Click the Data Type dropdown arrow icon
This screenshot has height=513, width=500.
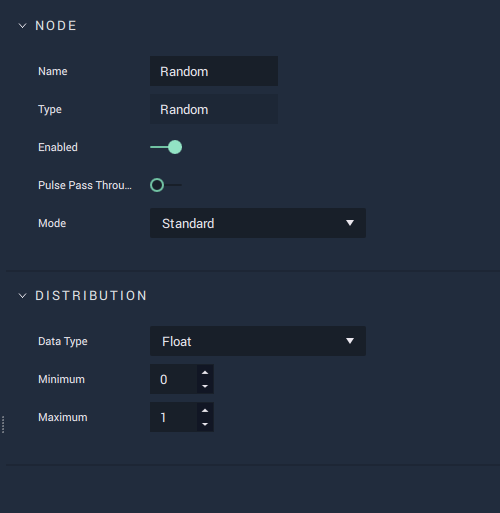point(350,341)
